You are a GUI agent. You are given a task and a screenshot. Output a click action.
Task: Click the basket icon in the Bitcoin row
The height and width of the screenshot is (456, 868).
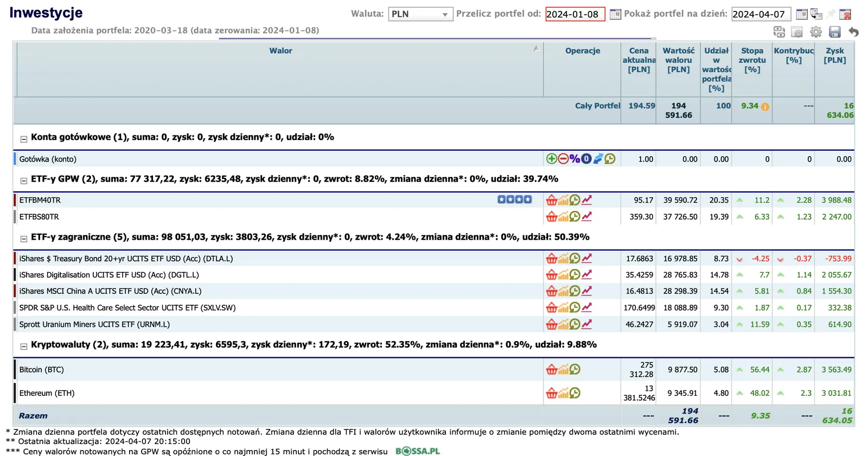coord(551,369)
